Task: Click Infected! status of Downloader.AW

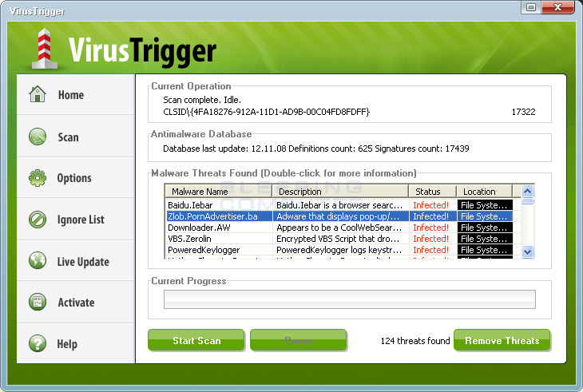Action: coord(430,228)
